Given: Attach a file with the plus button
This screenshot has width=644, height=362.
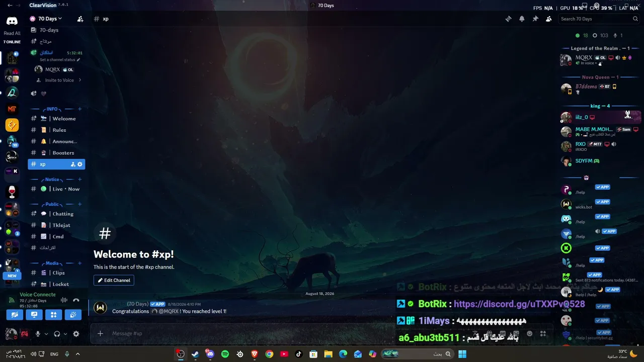Looking at the screenshot, I should point(100,333).
